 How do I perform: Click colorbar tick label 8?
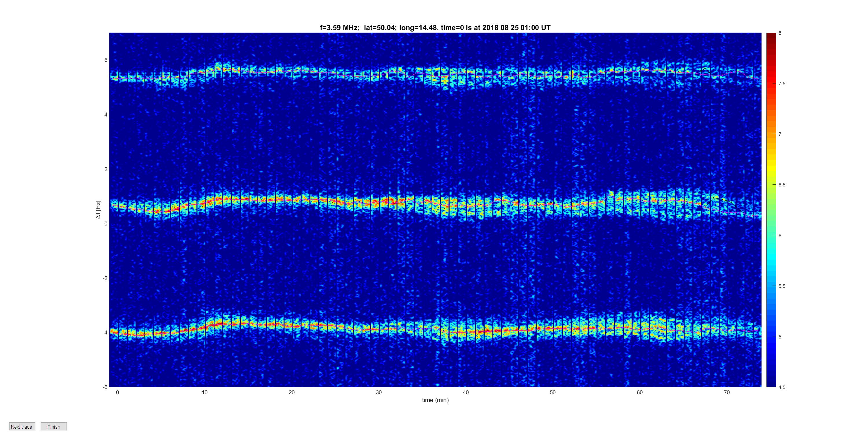(x=780, y=33)
